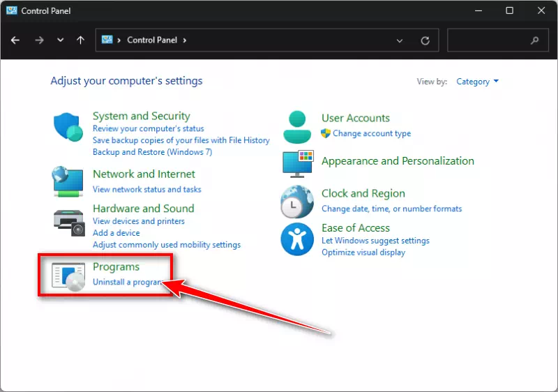Open the Programs category heading
The width and height of the screenshot is (558, 392).
pyautogui.click(x=116, y=266)
